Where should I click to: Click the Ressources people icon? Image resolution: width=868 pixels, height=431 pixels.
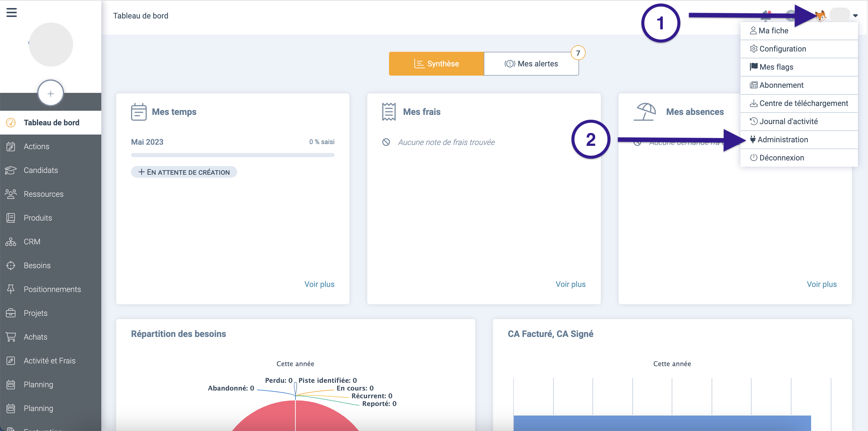(x=11, y=194)
